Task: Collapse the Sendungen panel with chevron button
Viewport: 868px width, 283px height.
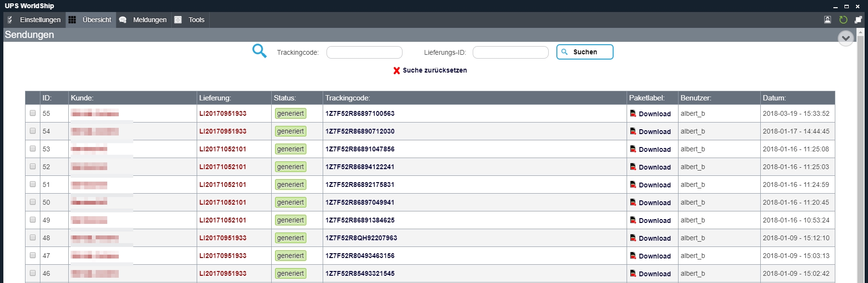Action: pos(845,38)
